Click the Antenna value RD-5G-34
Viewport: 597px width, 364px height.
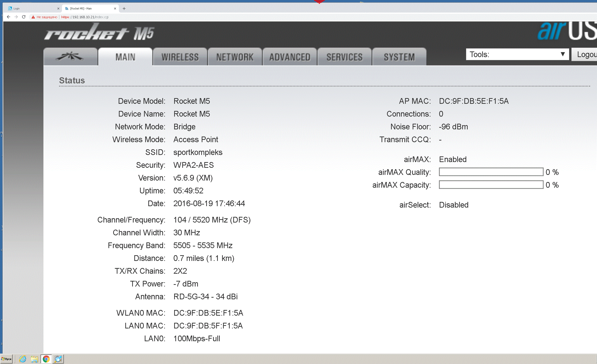tap(191, 297)
